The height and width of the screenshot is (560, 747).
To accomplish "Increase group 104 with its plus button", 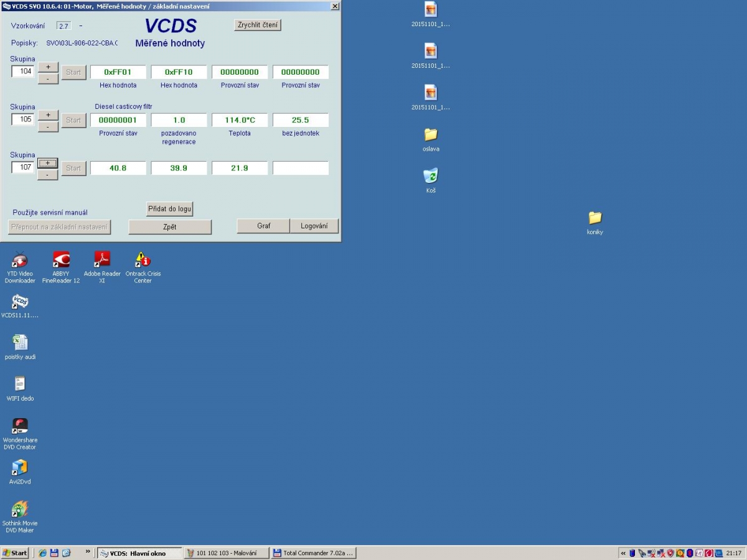I will point(48,67).
